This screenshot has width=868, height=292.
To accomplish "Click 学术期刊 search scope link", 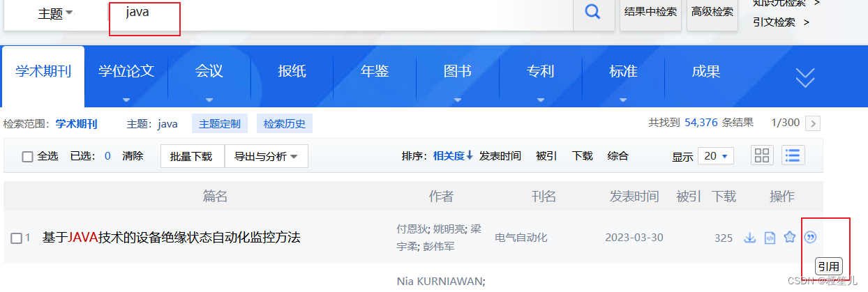I will click(x=77, y=124).
